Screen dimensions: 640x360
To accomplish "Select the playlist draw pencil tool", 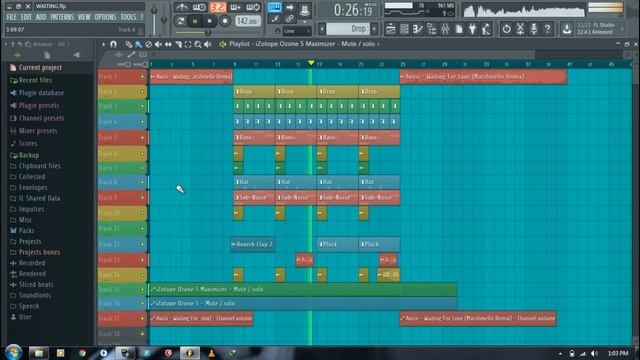I will pyautogui.click(x=129, y=44).
